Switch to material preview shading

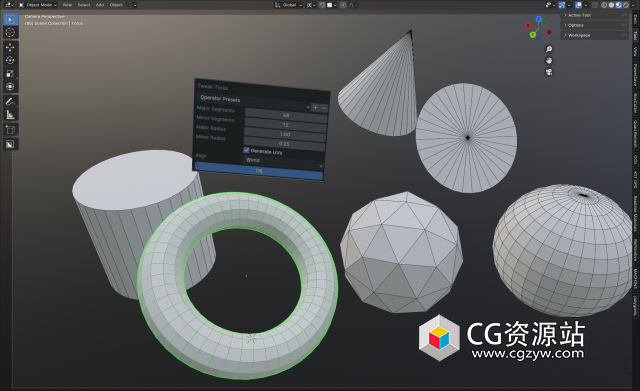619,5
